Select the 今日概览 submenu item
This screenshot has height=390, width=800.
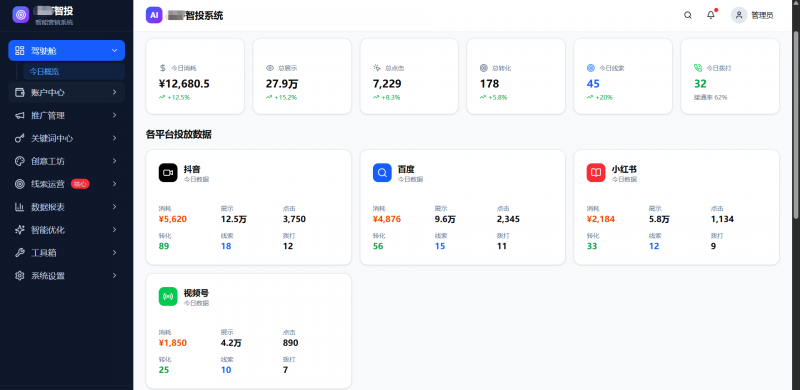tap(74, 71)
